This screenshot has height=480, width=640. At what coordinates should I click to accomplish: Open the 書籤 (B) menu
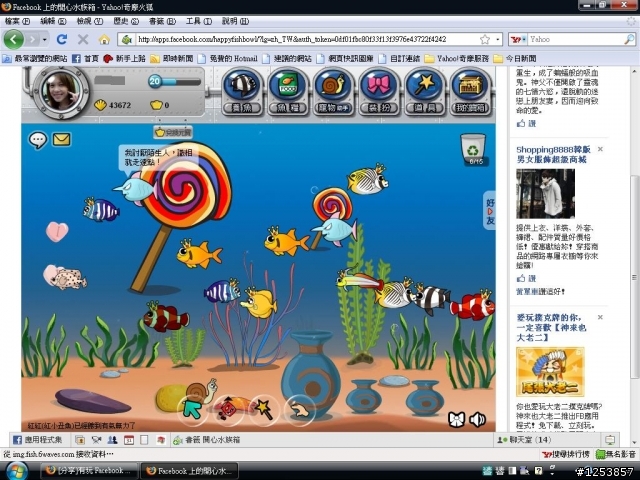click(x=162, y=21)
